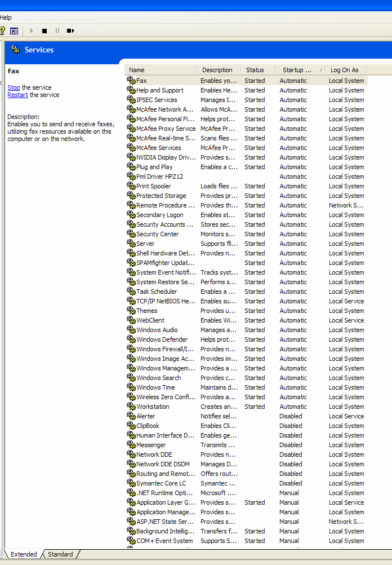The width and height of the screenshot is (392, 565).
Task: Click the Start Service play icon
Action: [32, 31]
